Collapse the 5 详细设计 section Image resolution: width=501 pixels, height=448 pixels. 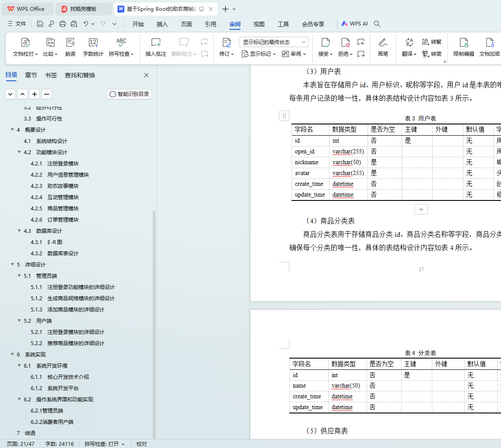(x=12, y=264)
